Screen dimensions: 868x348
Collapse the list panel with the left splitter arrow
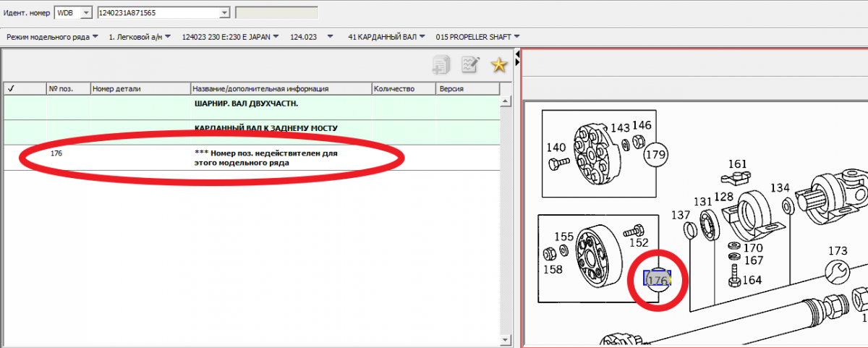click(x=517, y=55)
